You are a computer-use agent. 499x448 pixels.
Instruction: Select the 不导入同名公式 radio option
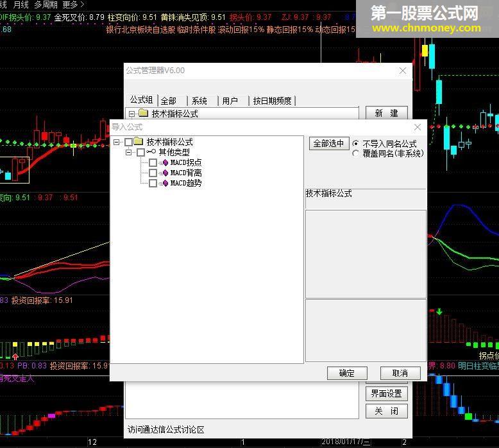[355, 143]
